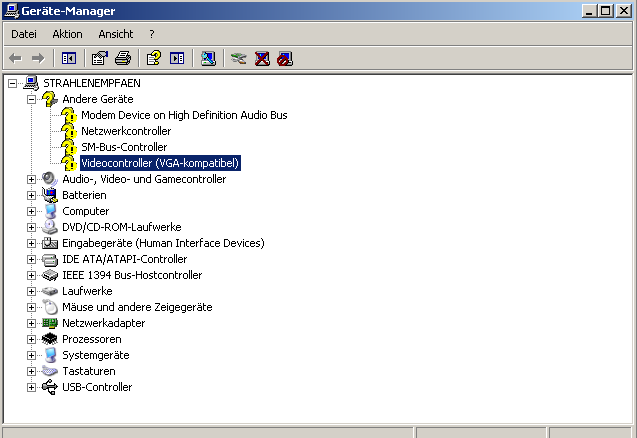Maximize the Geräte-Manager window
Image resolution: width=637 pixels, height=438 pixels.
coord(605,11)
